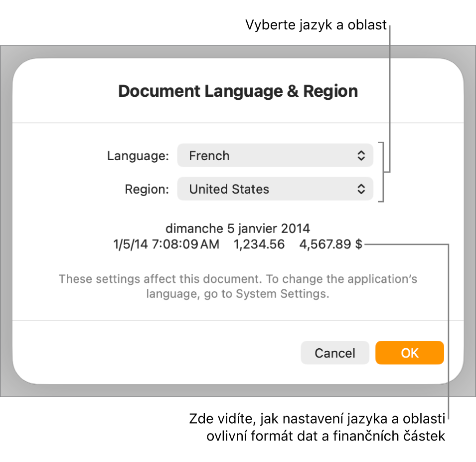The height and width of the screenshot is (462, 476).
Task: Click the currency sample 4,567.89 $
Action: click(x=331, y=244)
